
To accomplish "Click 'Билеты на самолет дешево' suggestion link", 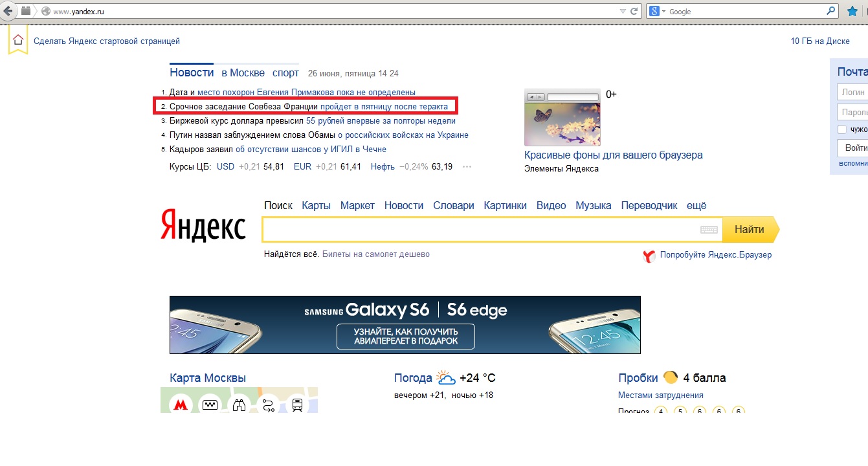I will (x=376, y=254).
